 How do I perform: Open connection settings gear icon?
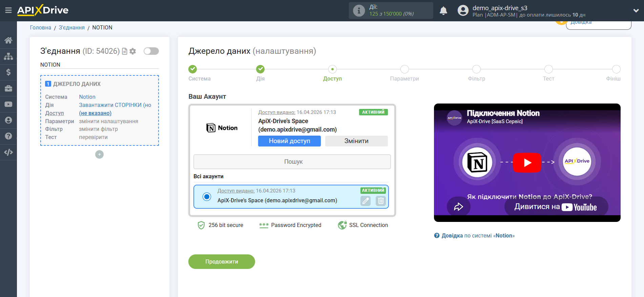click(x=133, y=51)
